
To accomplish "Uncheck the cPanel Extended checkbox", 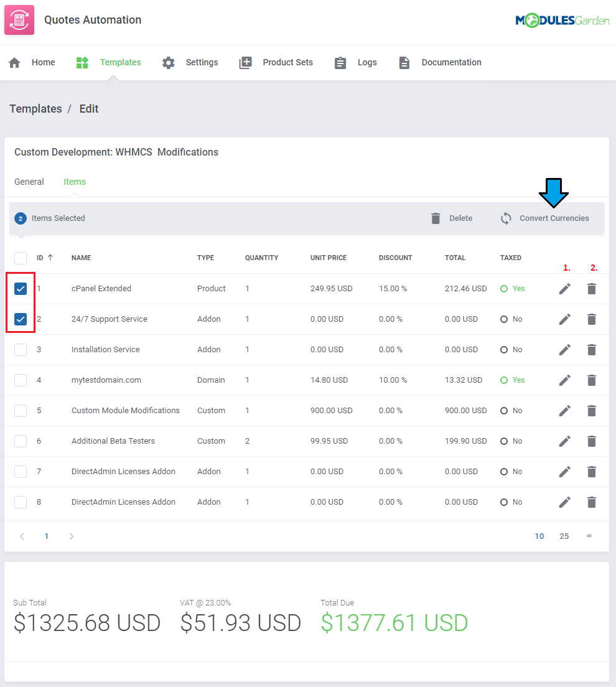I will 21,289.
